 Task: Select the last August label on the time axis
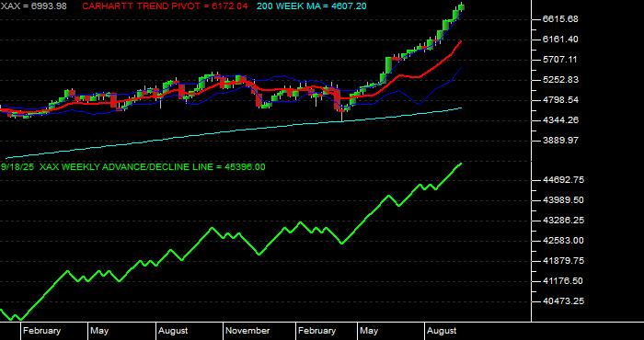442,331
